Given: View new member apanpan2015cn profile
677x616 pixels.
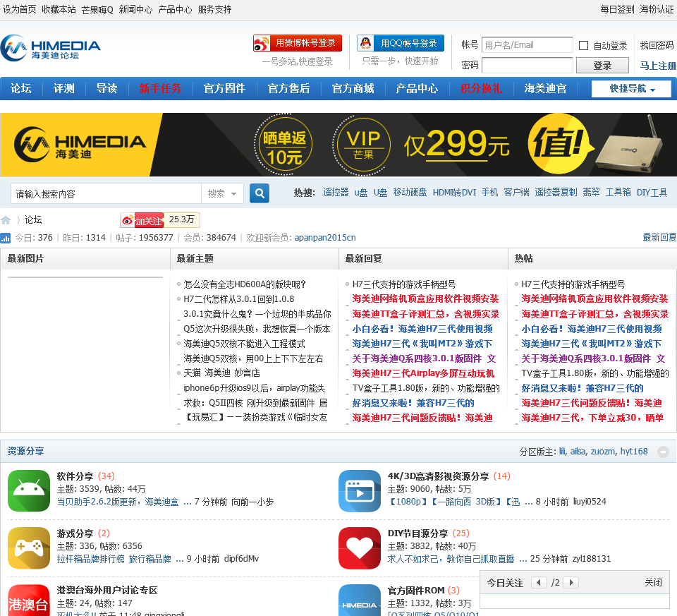Looking at the screenshot, I should pos(325,238).
